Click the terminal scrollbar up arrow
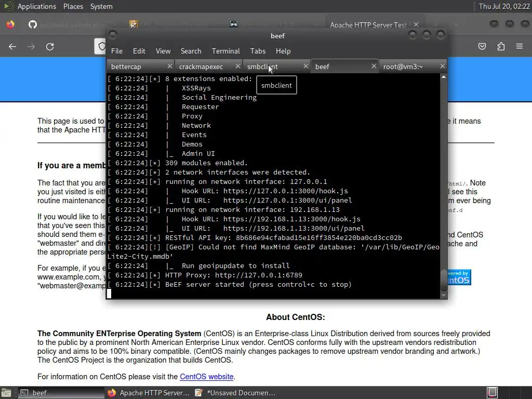The image size is (532, 399). tap(444, 77)
